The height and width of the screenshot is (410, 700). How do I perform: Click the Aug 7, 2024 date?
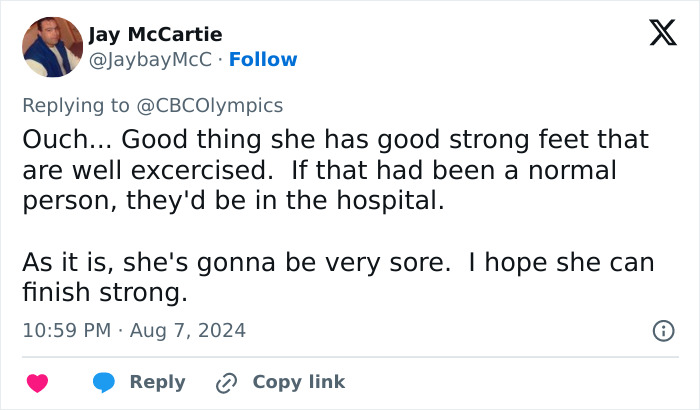(x=188, y=330)
